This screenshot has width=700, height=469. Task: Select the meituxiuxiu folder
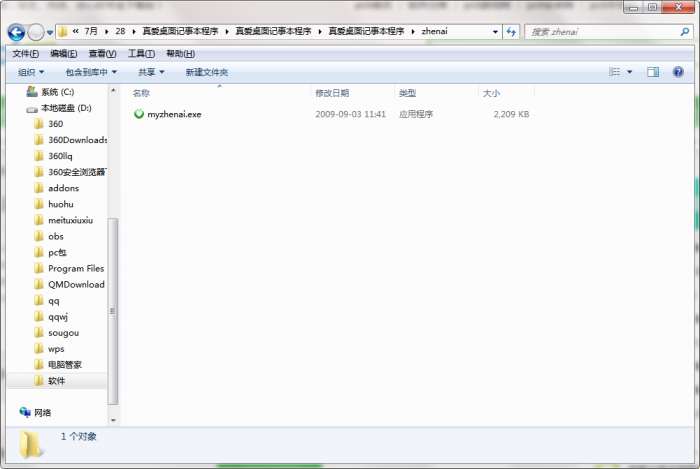[71, 220]
